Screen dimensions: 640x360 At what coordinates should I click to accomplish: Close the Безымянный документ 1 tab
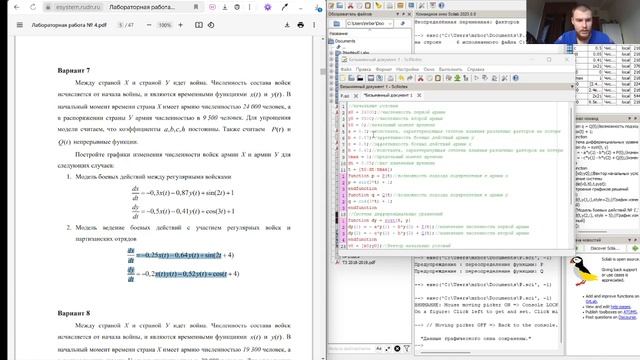[x=419, y=96]
